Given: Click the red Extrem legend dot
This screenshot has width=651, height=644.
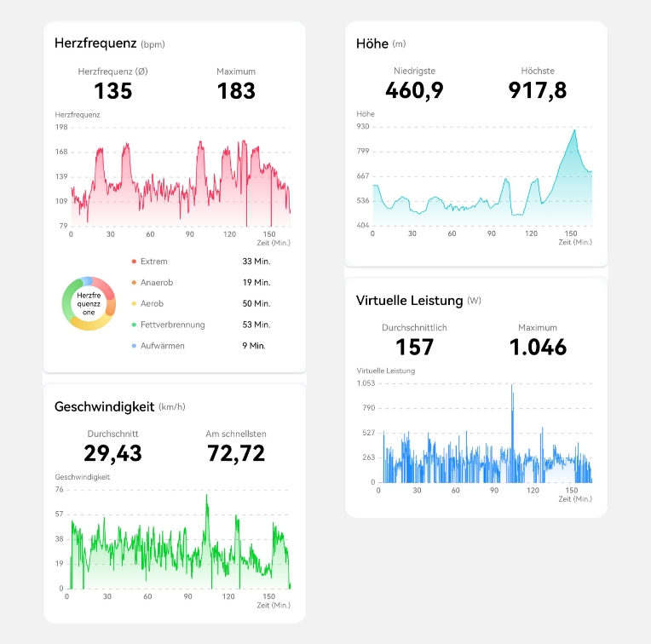Looking at the screenshot, I should [x=134, y=262].
